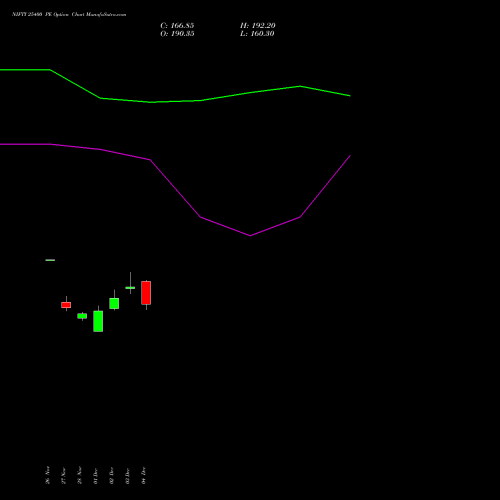Click the tall green candle on 01 Dec

point(98,321)
